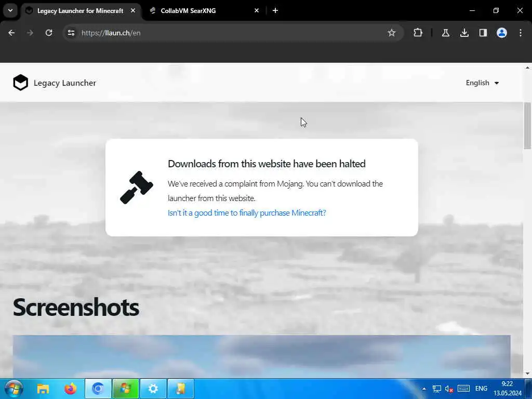Open the new tab plus button
This screenshot has width=532, height=399.
[x=275, y=10]
